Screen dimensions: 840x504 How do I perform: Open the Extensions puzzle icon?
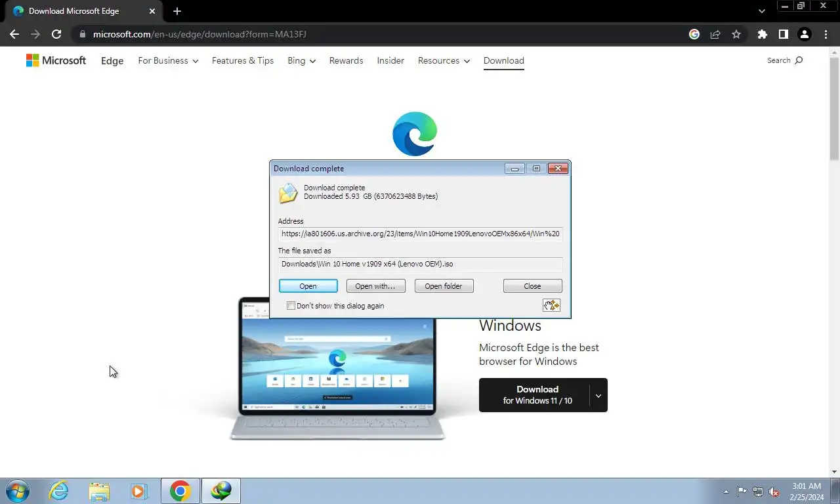(762, 34)
